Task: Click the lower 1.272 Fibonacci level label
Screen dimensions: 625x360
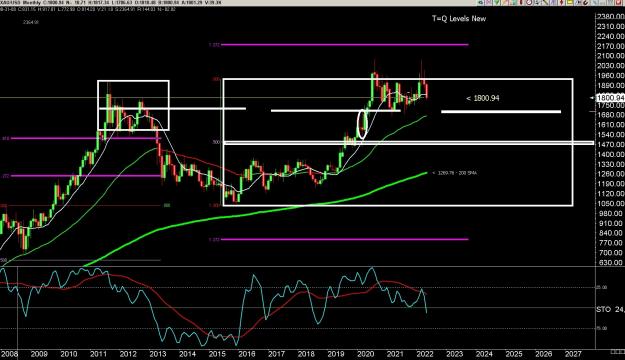Action: pos(214,240)
